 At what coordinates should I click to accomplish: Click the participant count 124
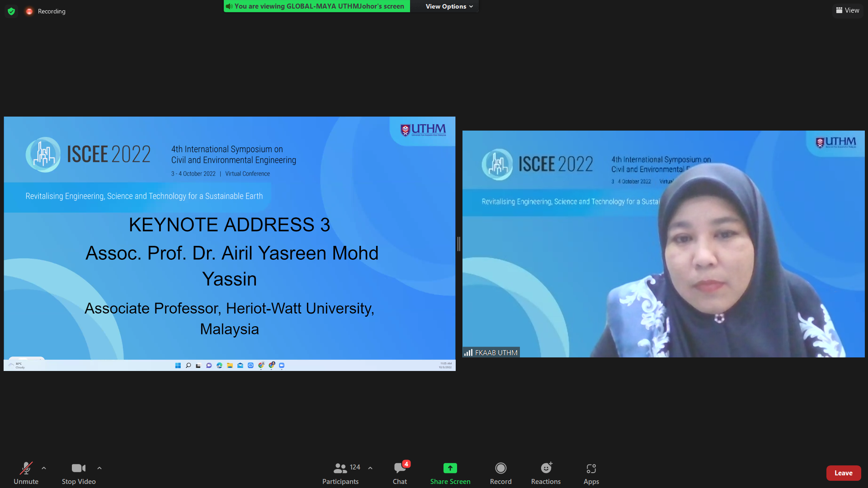click(x=355, y=467)
